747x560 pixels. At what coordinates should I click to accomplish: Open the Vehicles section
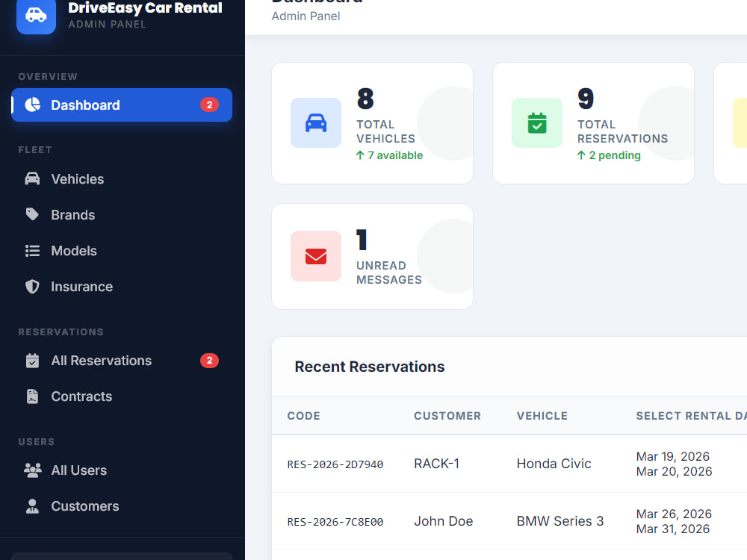coord(122,178)
